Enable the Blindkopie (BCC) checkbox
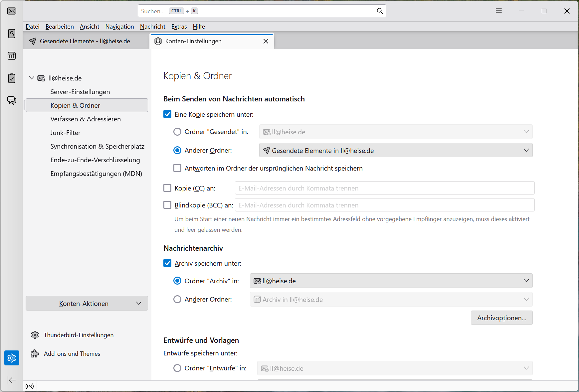The image size is (579, 392). [x=168, y=205]
